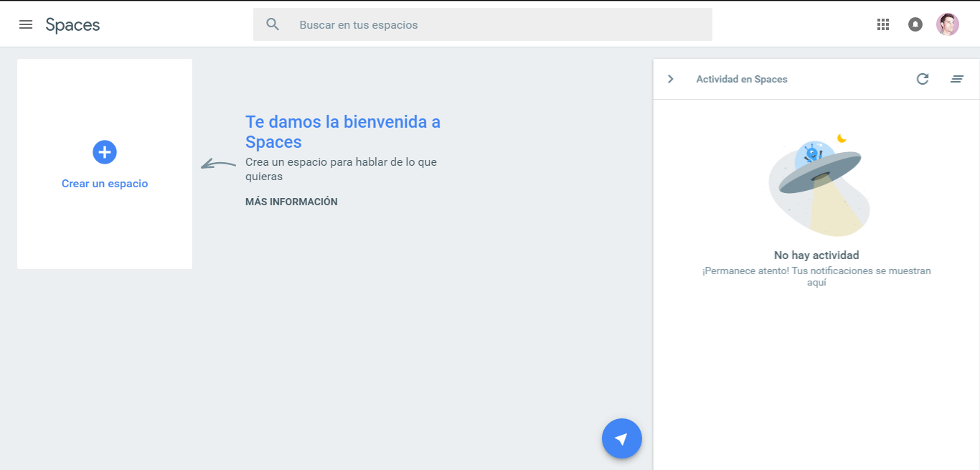Click the Spaces logo title
The image size is (980, 470).
72,25
